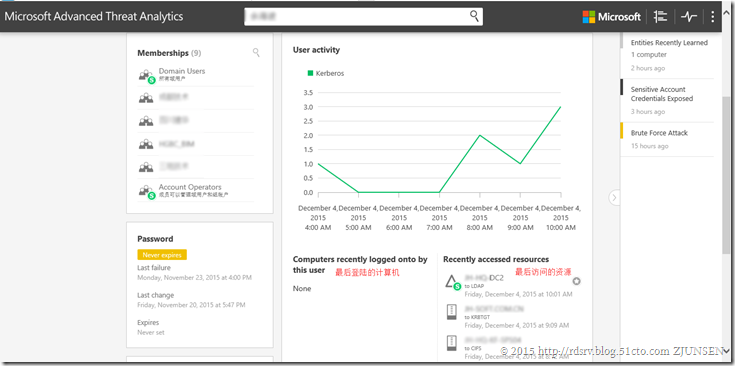Click the Kerberos legend label

coord(330,74)
